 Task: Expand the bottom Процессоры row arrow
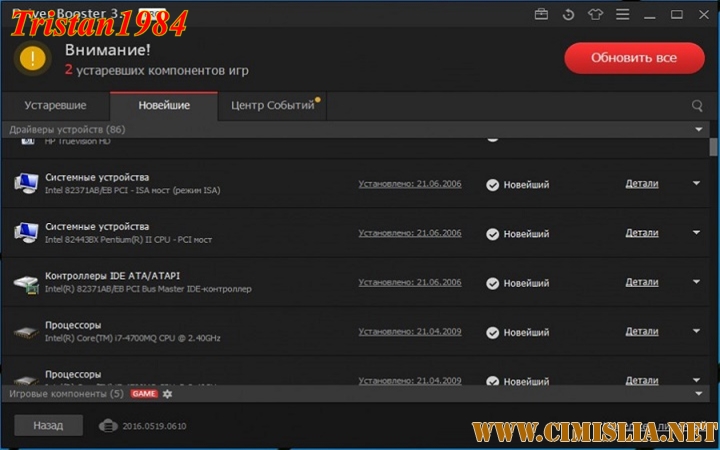coord(697,380)
